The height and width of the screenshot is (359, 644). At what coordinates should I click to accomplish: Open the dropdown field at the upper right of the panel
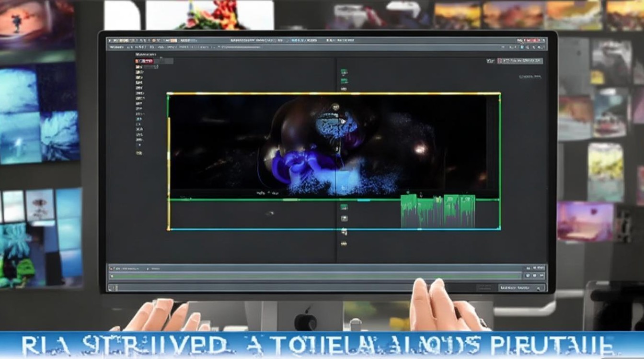tap(520, 61)
